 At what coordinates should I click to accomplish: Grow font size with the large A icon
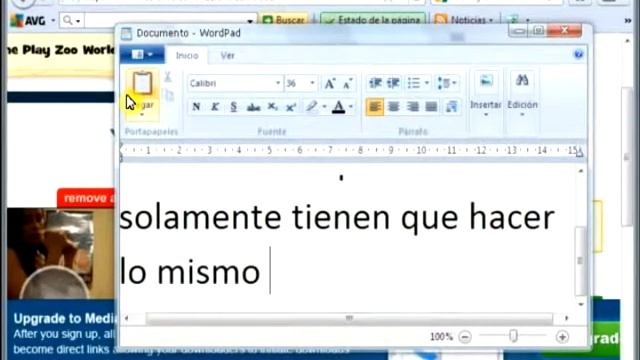point(330,83)
